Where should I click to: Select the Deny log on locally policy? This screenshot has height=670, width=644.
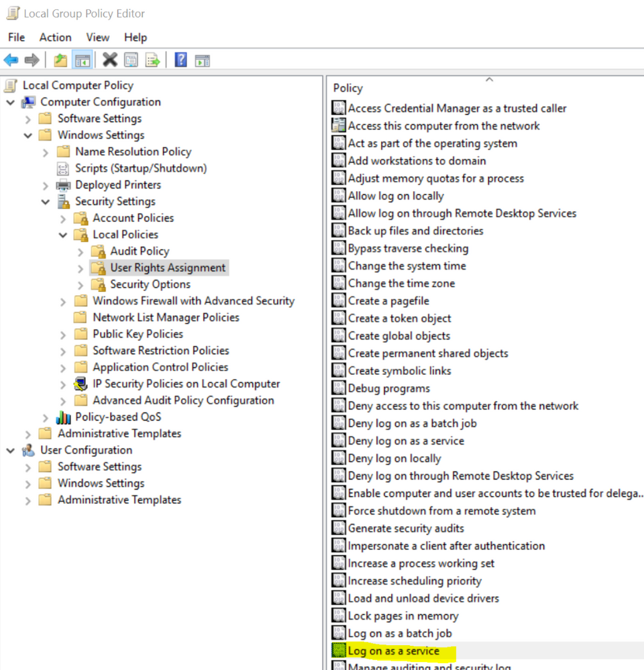[x=395, y=458]
